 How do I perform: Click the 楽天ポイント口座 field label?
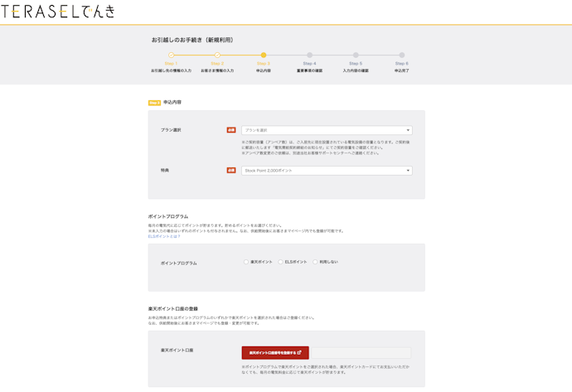177,350
